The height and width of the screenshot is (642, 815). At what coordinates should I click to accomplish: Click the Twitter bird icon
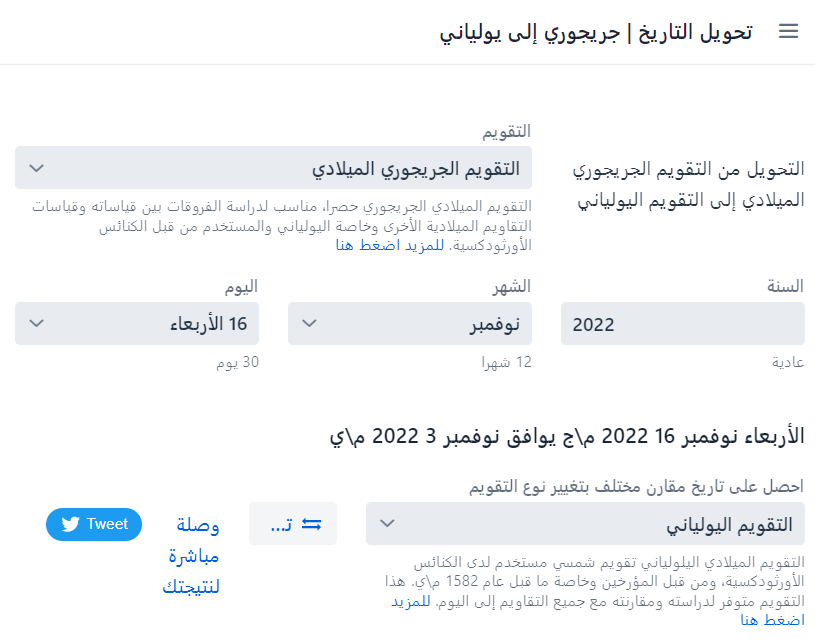[70, 524]
